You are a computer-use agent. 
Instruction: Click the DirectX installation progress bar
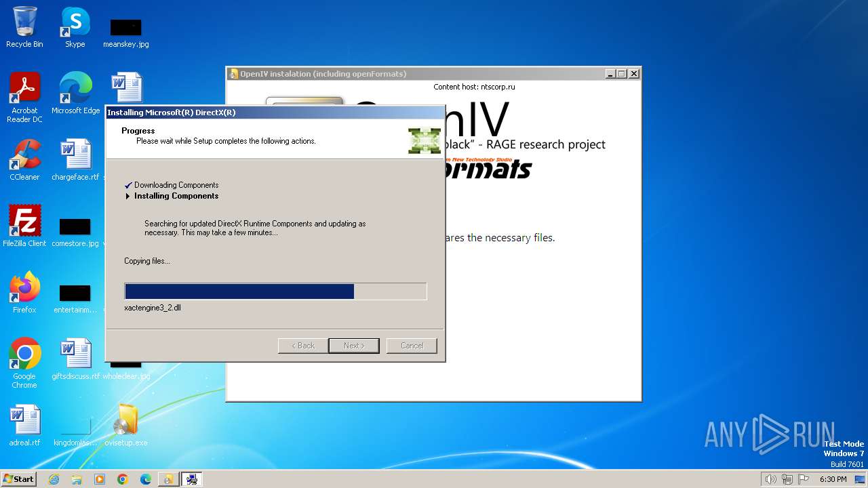tap(275, 291)
